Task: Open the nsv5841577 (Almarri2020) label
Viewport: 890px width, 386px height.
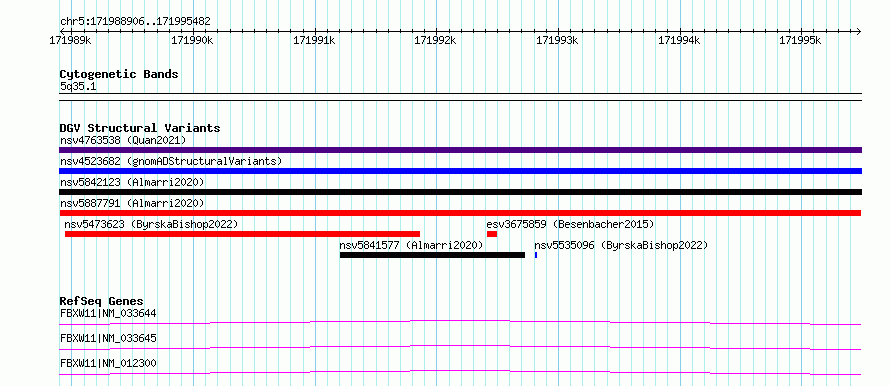Action: [x=412, y=245]
